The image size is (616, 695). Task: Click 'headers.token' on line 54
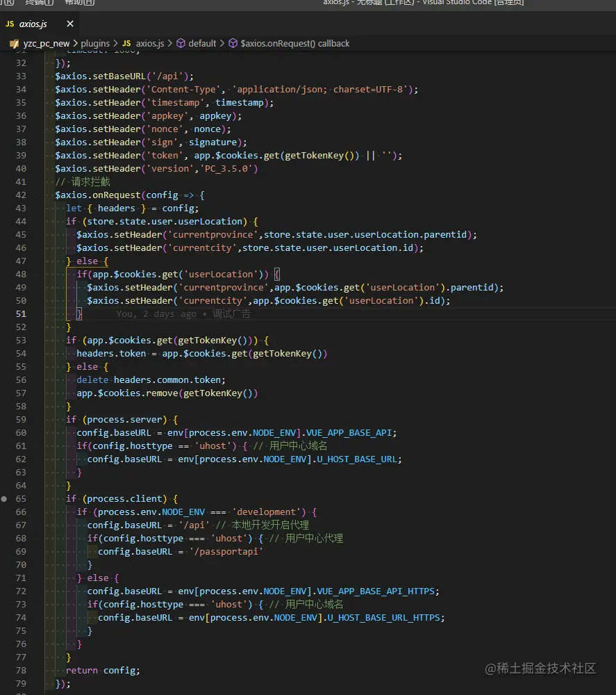pyautogui.click(x=111, y=354)
